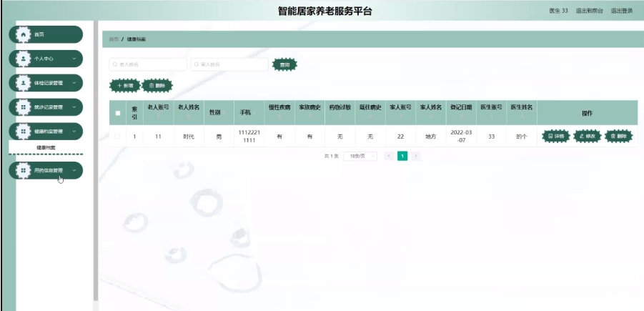Click the 新增 add button

point(125,86)
